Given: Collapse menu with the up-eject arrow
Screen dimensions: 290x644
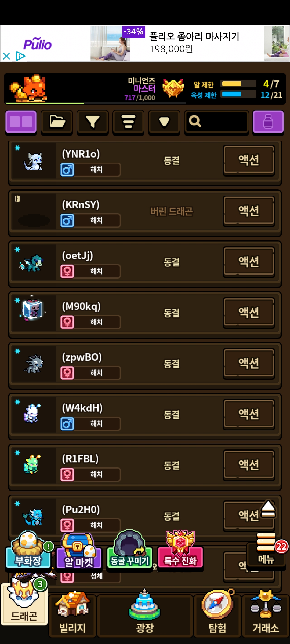Looking at the screenshot, I should [x=268, y=509].
